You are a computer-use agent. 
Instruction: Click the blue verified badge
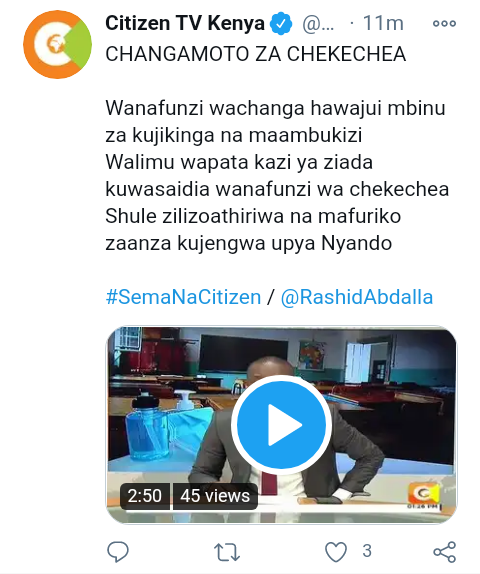click(x=281, y=24)
